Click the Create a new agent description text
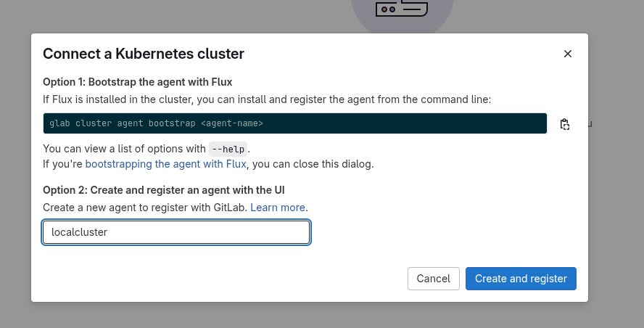 145,208
